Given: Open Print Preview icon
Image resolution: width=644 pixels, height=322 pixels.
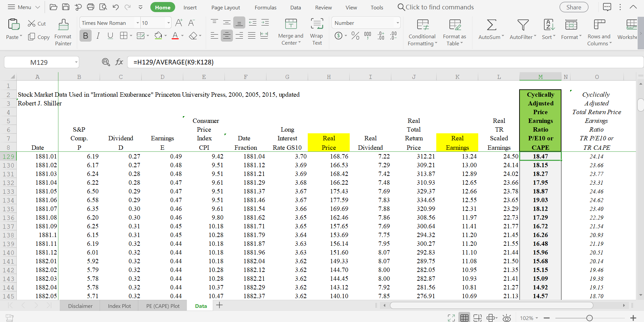Looking at the screenshot, I should [103, 7].
